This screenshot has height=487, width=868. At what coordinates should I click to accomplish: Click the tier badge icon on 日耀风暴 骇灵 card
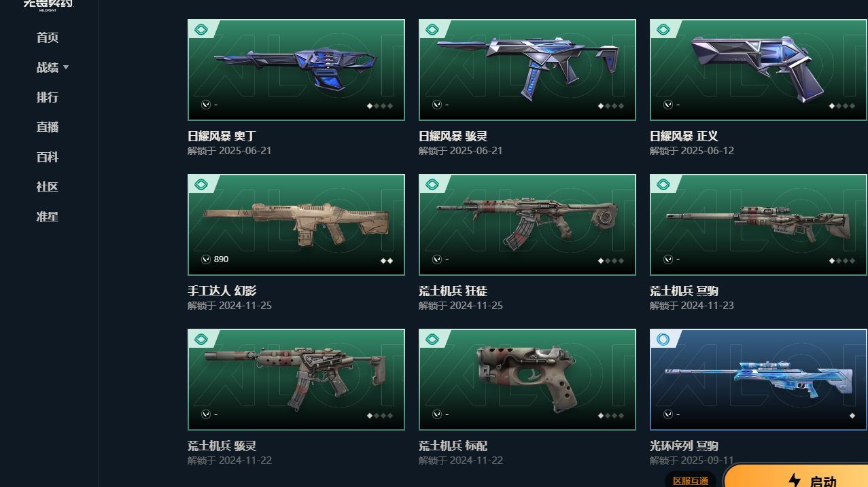(432, 30)
